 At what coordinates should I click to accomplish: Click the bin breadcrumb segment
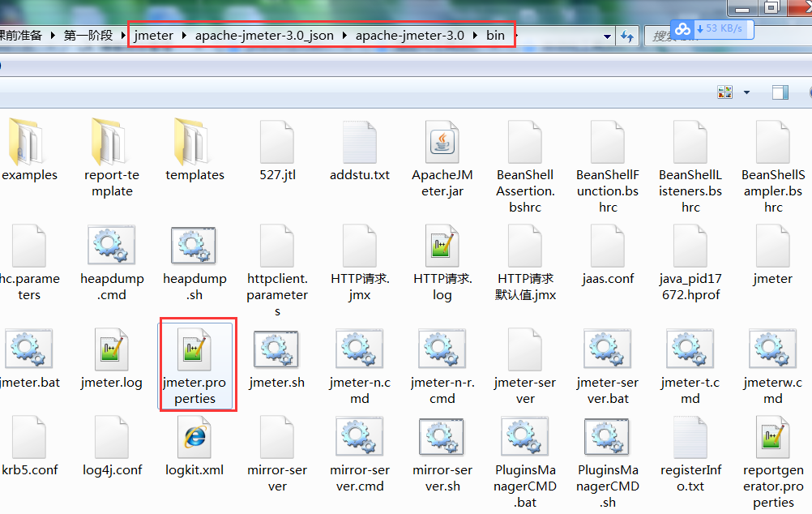click(x=495, y=35)
